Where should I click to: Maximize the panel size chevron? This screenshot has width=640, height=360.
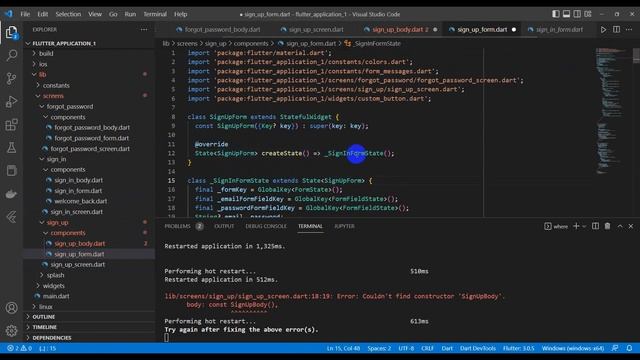pyautogui.click(x=620, y=226)
